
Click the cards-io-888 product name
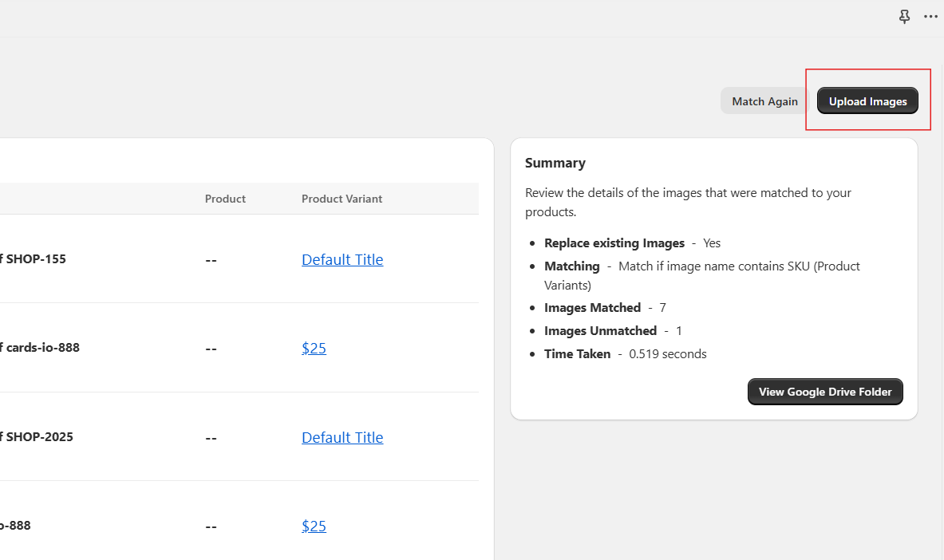point(40,347)
